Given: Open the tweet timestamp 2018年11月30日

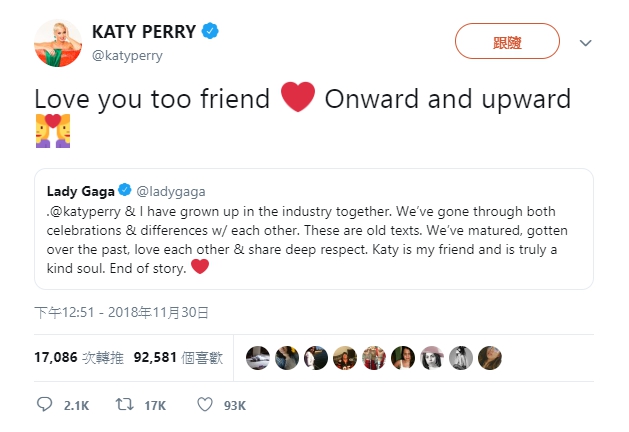Looking at the screenshot, I should 120,312.
